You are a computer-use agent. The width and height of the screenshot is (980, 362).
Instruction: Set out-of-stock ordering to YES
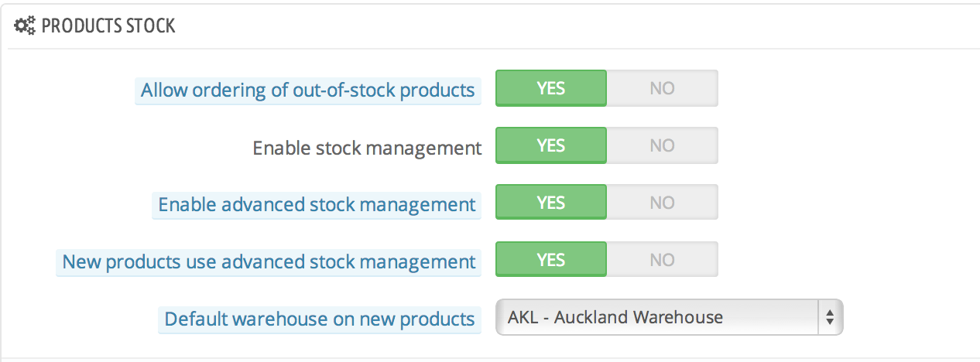(550, 88)
